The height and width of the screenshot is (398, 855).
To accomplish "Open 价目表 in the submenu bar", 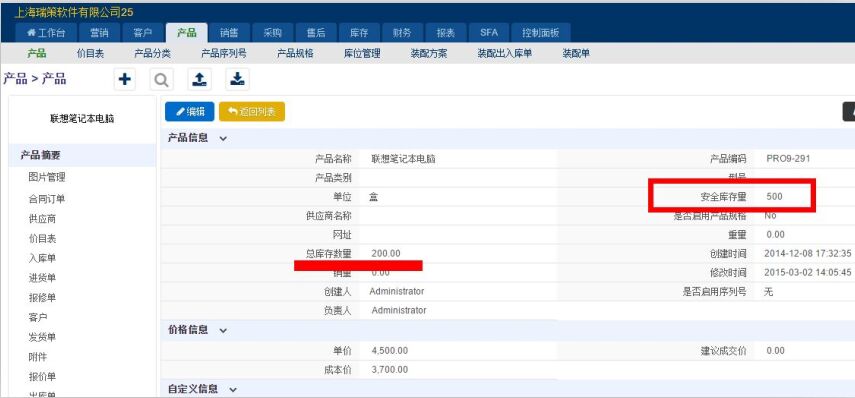I will [91, 53].
